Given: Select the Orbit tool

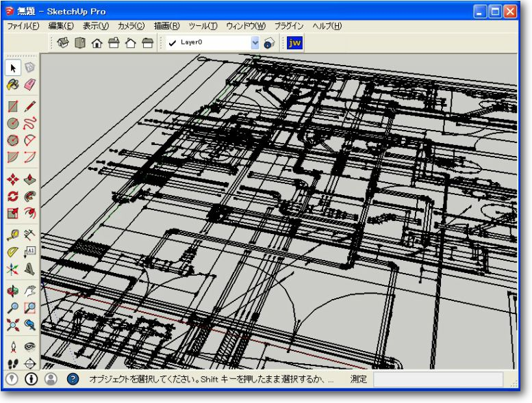Looking at the screenshot, I should point(13,291).
